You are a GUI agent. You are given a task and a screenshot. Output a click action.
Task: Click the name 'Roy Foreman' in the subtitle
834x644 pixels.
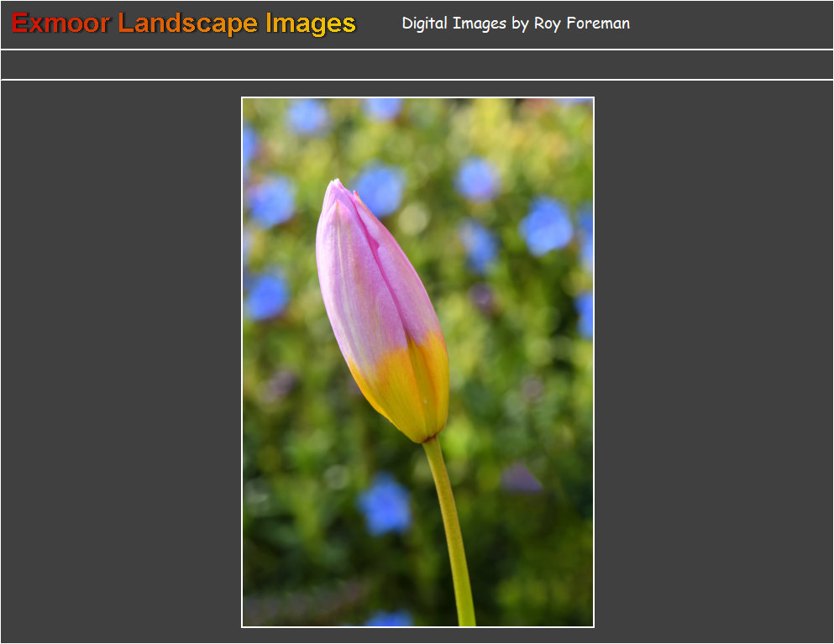582,24
